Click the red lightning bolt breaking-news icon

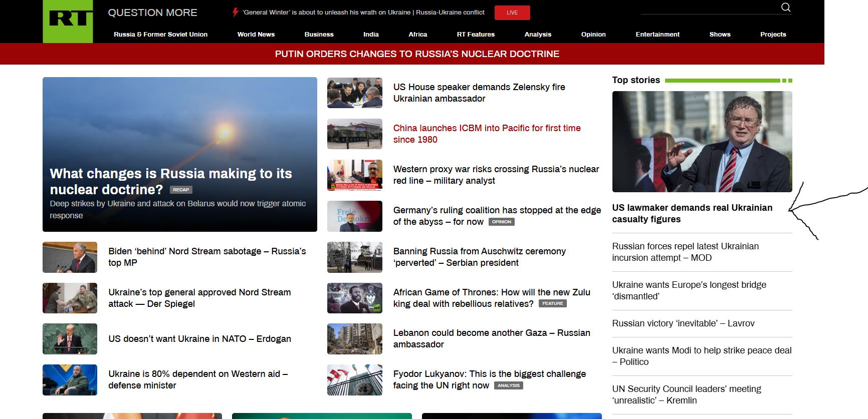[235, 13]
